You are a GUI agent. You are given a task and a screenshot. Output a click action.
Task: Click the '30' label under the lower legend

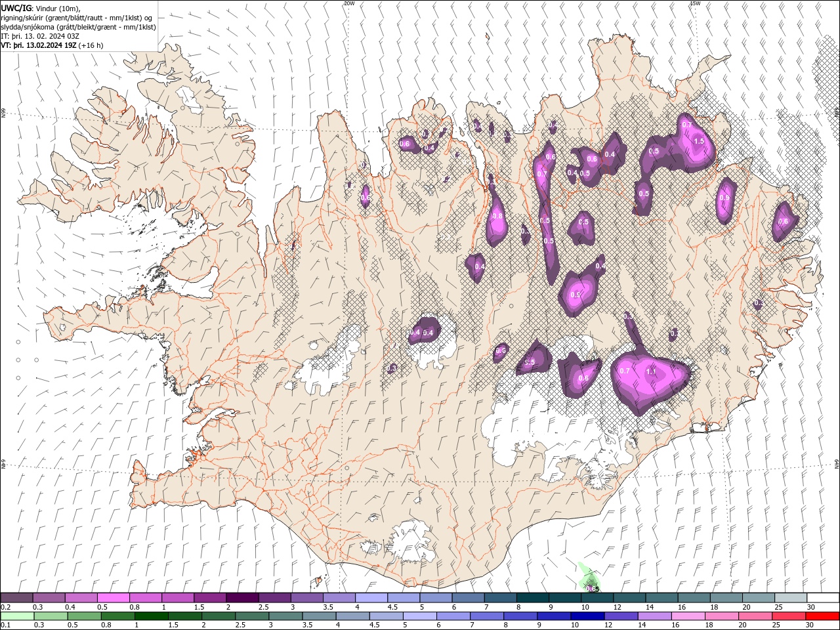(808, 625)
